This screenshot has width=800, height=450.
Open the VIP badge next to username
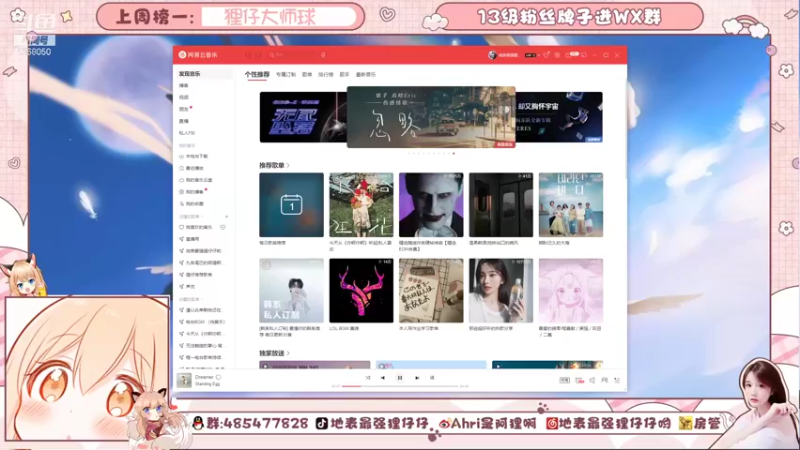pyautogui.click(x=530, y=55)
